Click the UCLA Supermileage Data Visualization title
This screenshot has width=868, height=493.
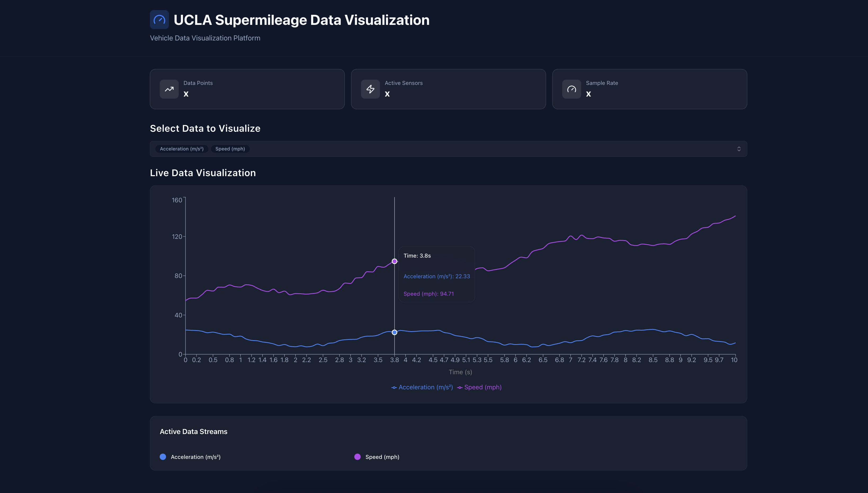click(x=301, y=20)
